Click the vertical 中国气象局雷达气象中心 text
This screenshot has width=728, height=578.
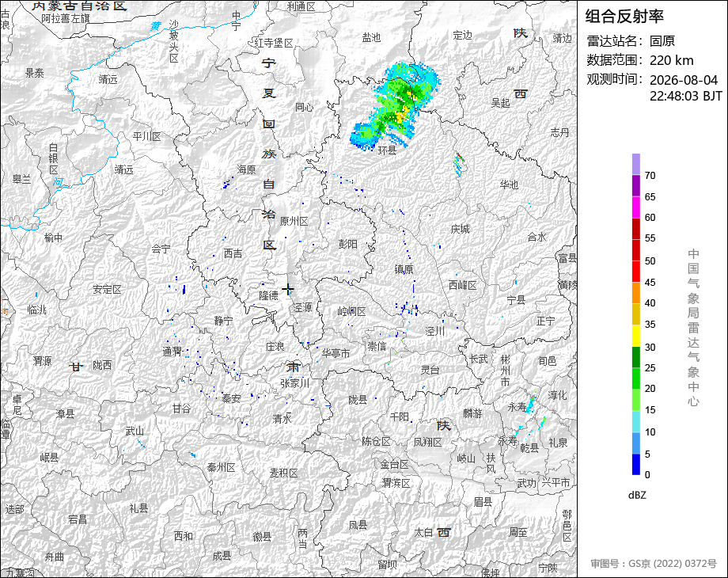click(693, 328)
